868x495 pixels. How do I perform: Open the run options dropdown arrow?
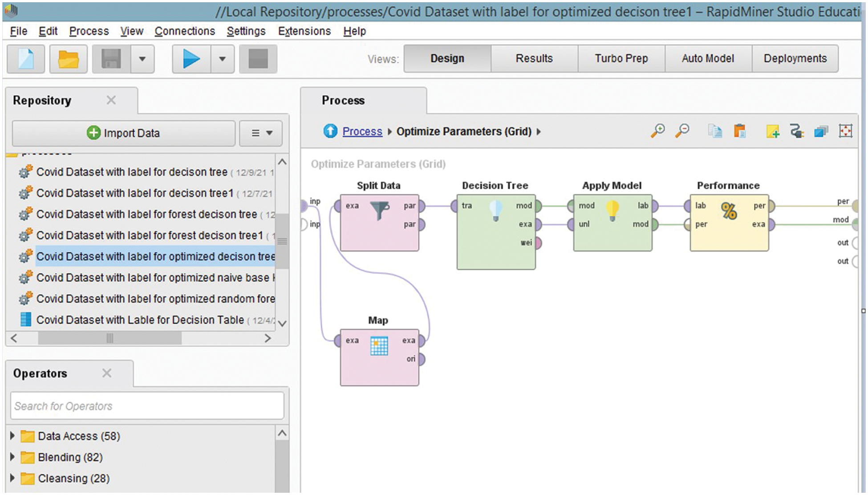pyautogui.click(x=222, y=59)
